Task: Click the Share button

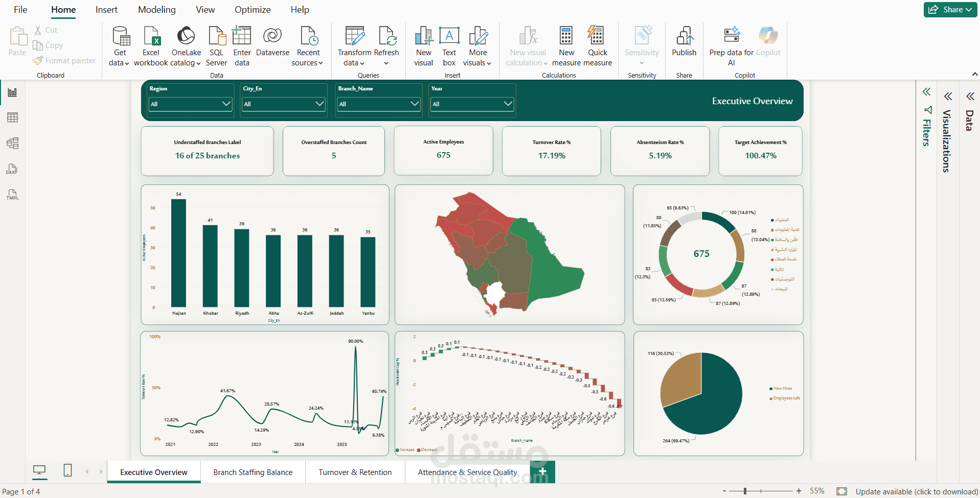Action: coord(950,10)
